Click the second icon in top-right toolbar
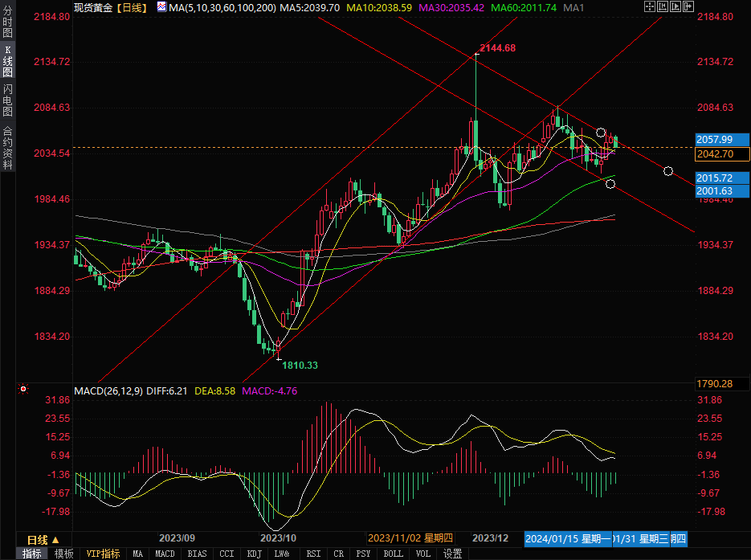The width and height of the screenshot is (751, 560). [x=662, y=6]
